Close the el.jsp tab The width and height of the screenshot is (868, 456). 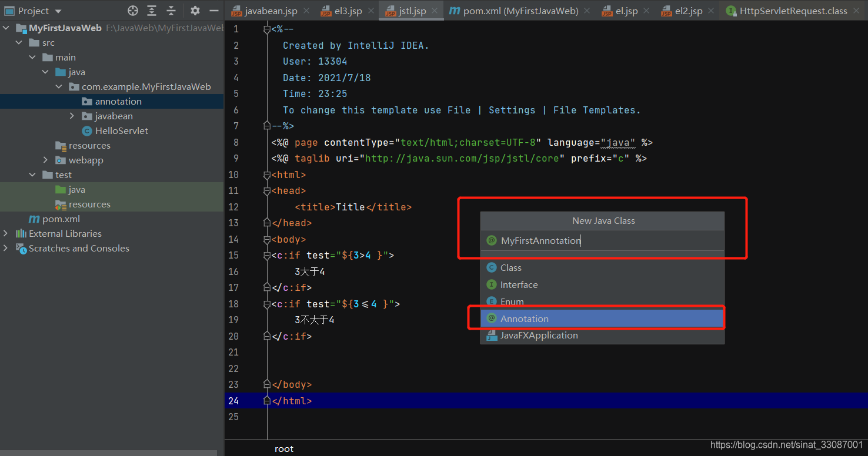pyautogui.click(x=646, y=11)
